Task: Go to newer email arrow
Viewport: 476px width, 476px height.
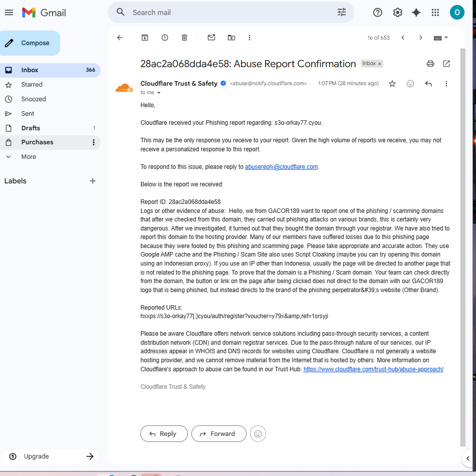Action: tap(403, 38)
